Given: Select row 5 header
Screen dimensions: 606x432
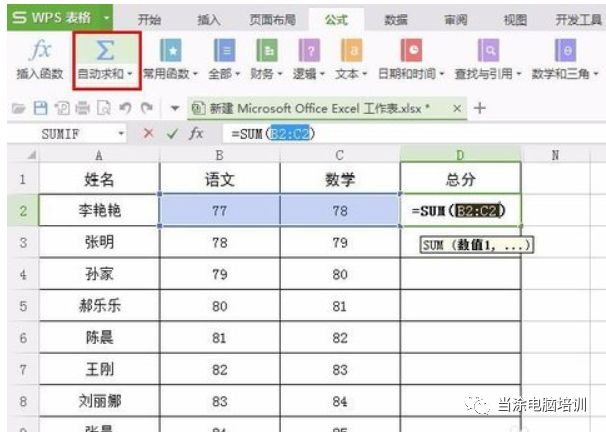Looking at the screenshot, I should (23, 306).
